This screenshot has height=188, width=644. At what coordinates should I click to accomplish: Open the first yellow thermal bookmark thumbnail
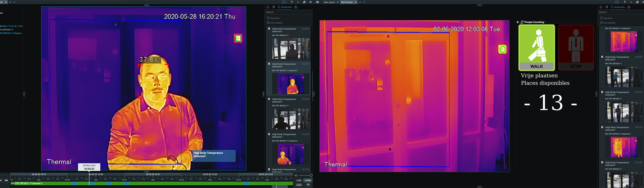(290, 84)
